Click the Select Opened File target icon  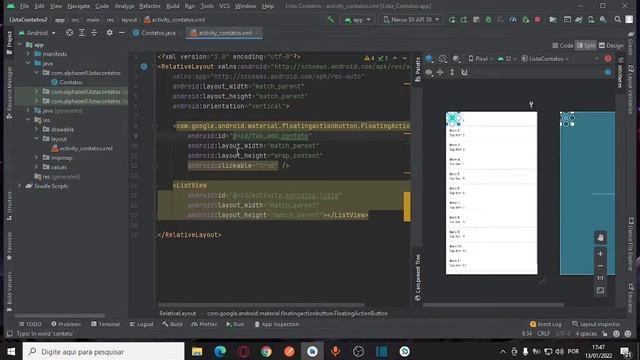[x=69, y=33]
